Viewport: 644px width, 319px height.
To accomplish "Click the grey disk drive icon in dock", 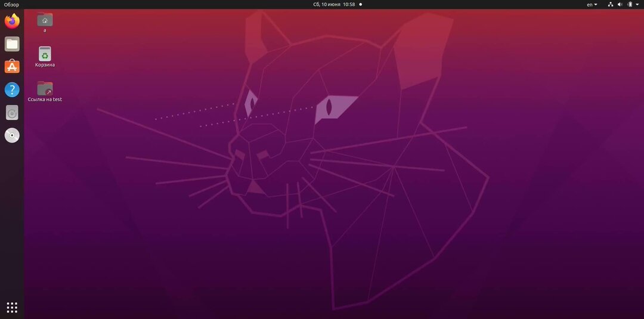I will point(12,113).
